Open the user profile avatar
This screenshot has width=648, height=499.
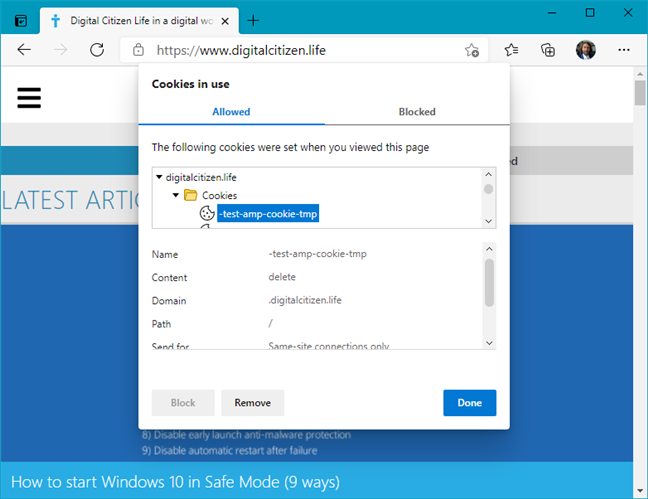pyautogui.click(x=586, y=50)
